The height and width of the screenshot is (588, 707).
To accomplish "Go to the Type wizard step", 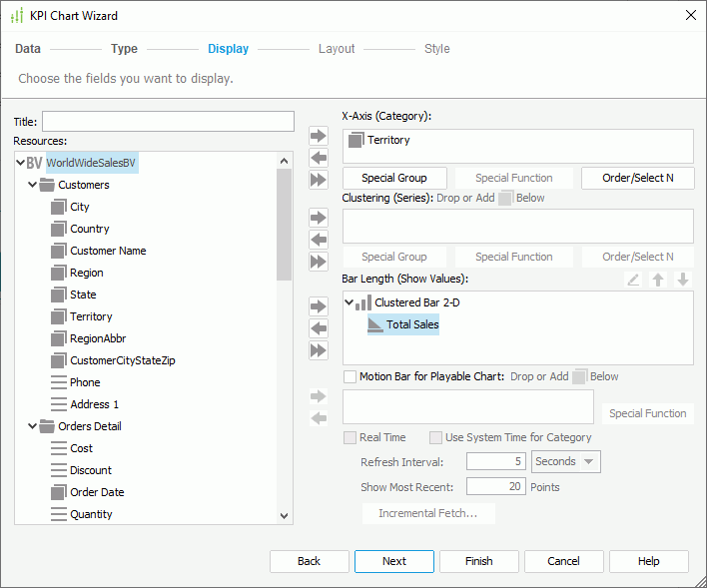I will pos(124,49).
